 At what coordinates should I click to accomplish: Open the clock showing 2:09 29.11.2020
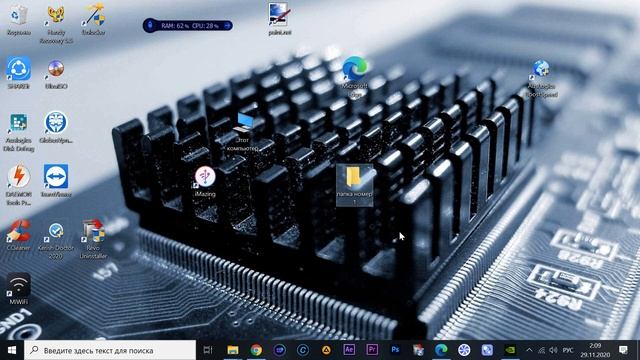coord(595,350)
